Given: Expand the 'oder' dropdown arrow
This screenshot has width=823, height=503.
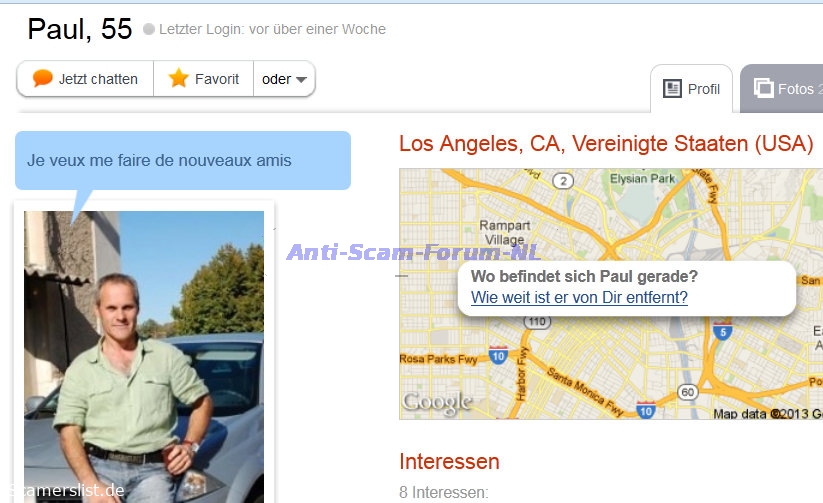Looking at the screenshot, I should point(301,80).
